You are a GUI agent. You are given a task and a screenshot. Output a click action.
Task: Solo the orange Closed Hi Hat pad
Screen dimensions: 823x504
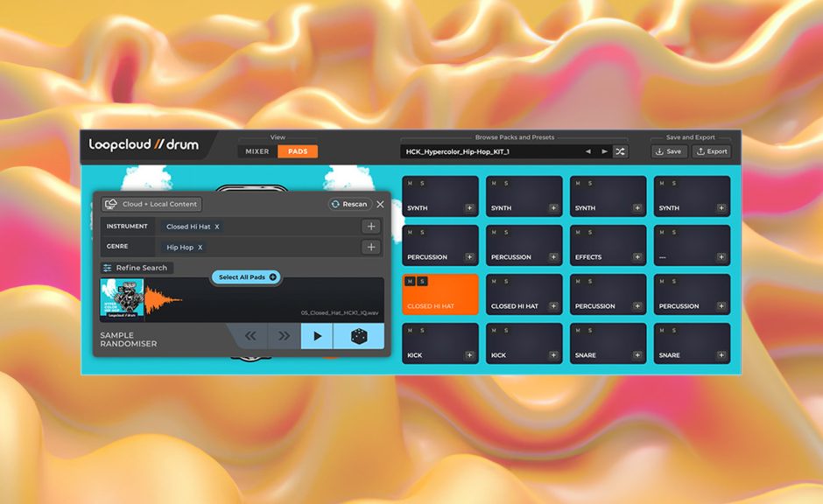[422, 281]
